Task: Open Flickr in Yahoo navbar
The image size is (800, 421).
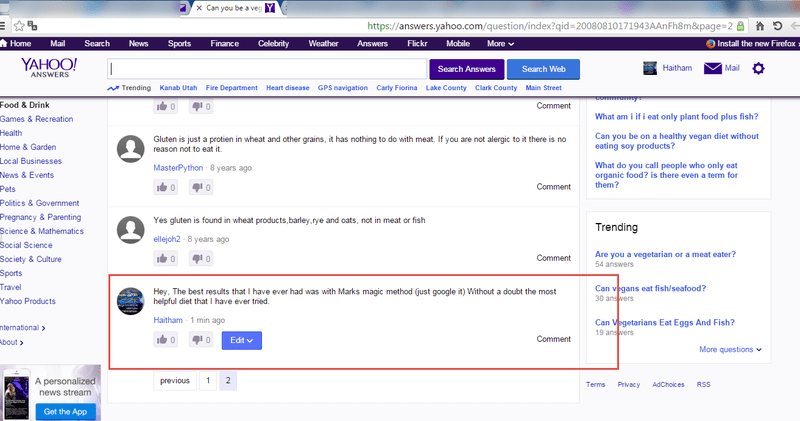Action: [x=417, y=44]
